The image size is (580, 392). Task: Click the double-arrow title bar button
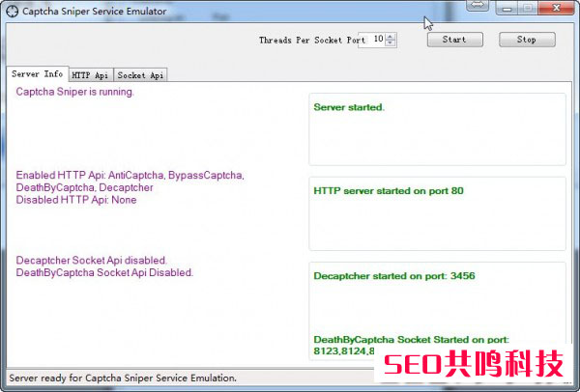478,6
